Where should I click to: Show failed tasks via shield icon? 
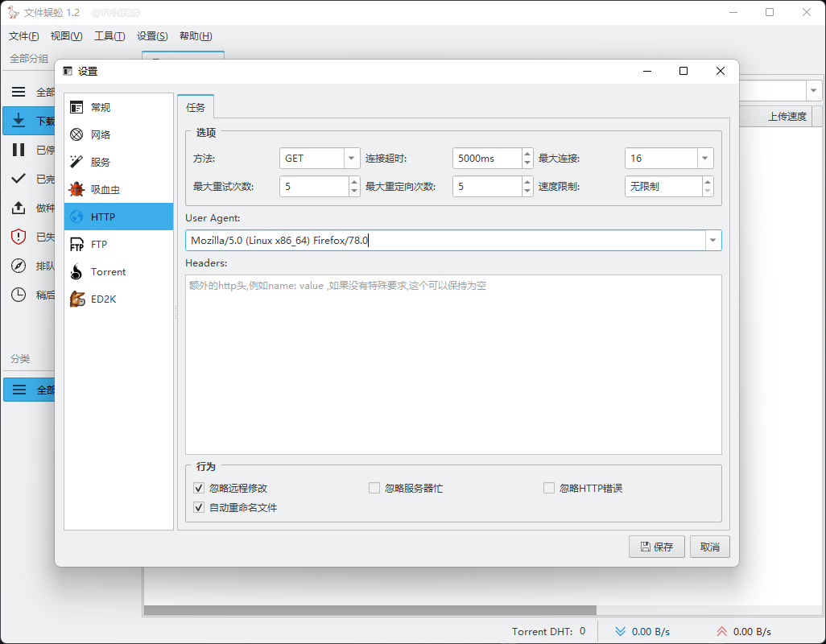pos(19,237)
